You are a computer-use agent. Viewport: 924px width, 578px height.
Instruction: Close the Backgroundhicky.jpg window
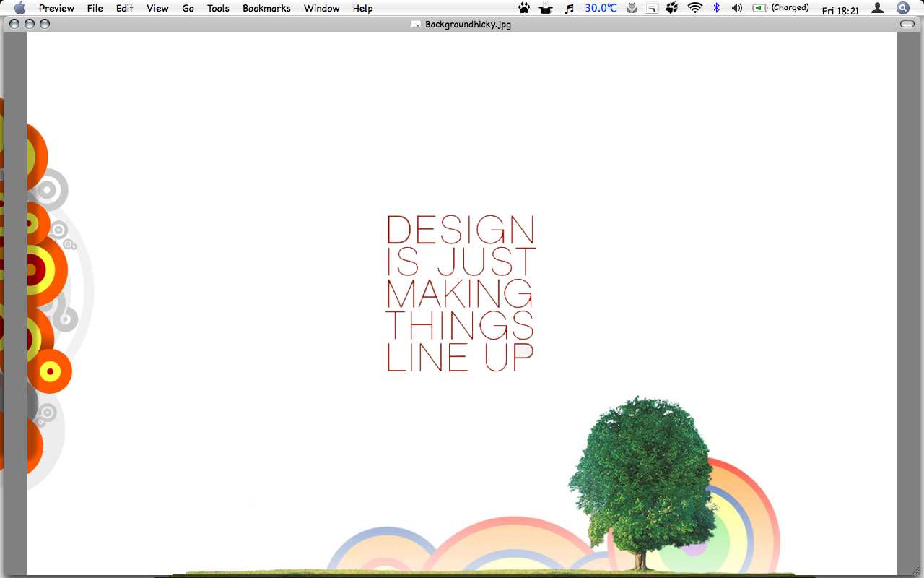[x=14, y=24]
